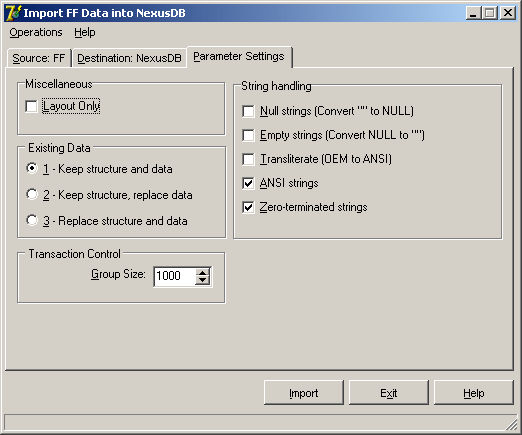Enable the Layout Only checkbox

(x=31, y=107)
